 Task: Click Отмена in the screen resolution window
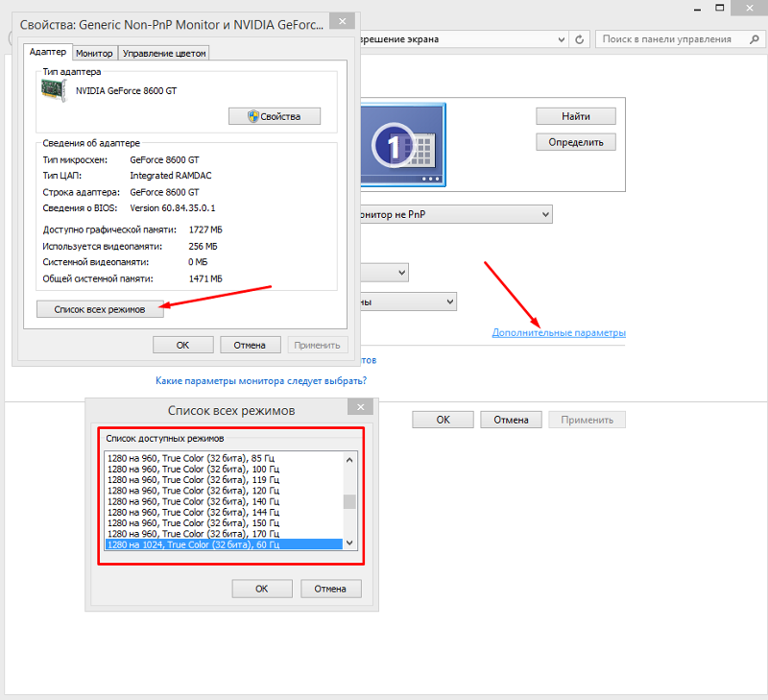[x=511, y=420]
